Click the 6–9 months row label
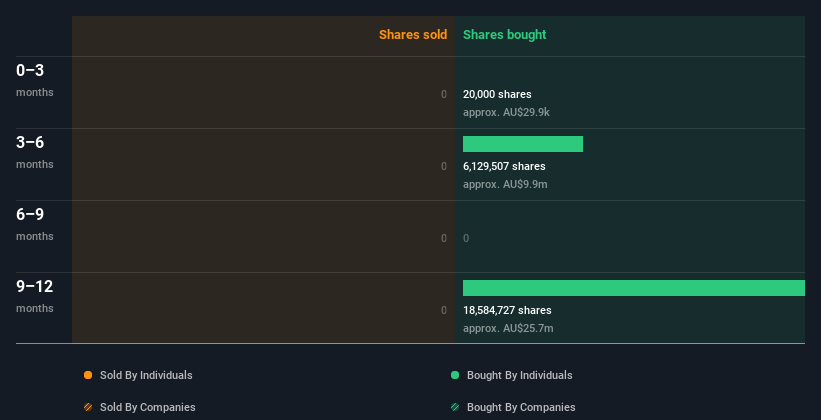 [35, 224]
